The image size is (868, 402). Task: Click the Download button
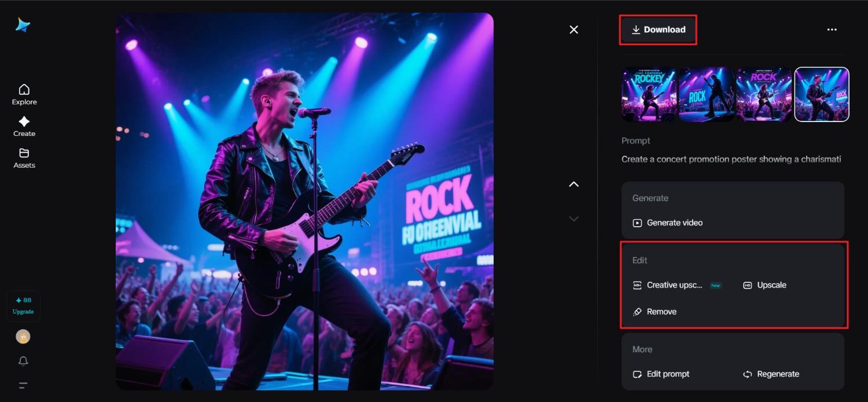coord(658,29)
